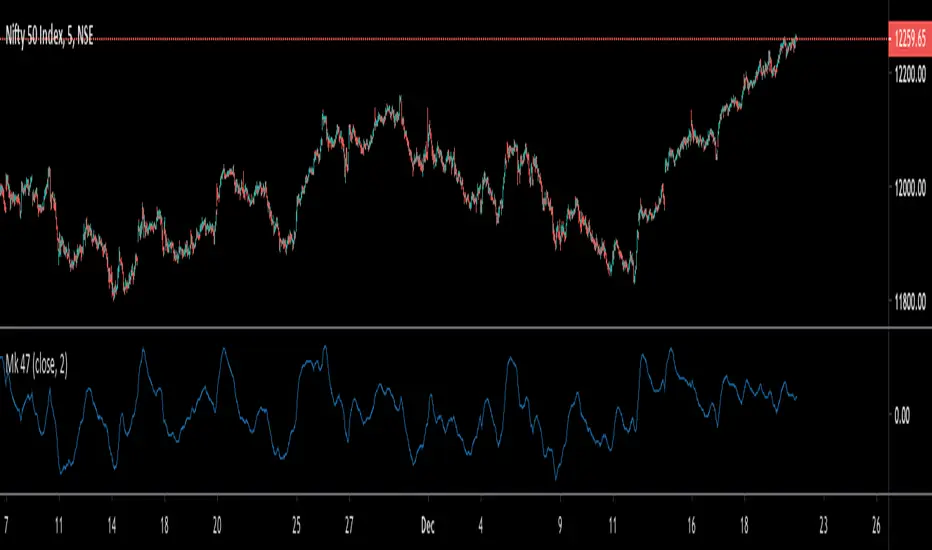Click the date 4 on time axis
This screenshot has width=932, height=550.
tap(480, 526)
